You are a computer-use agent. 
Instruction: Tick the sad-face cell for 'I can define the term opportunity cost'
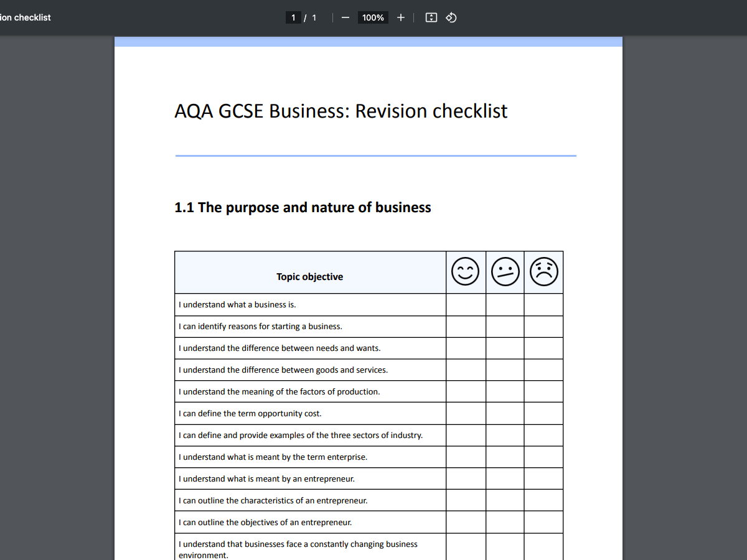point(543,413)
